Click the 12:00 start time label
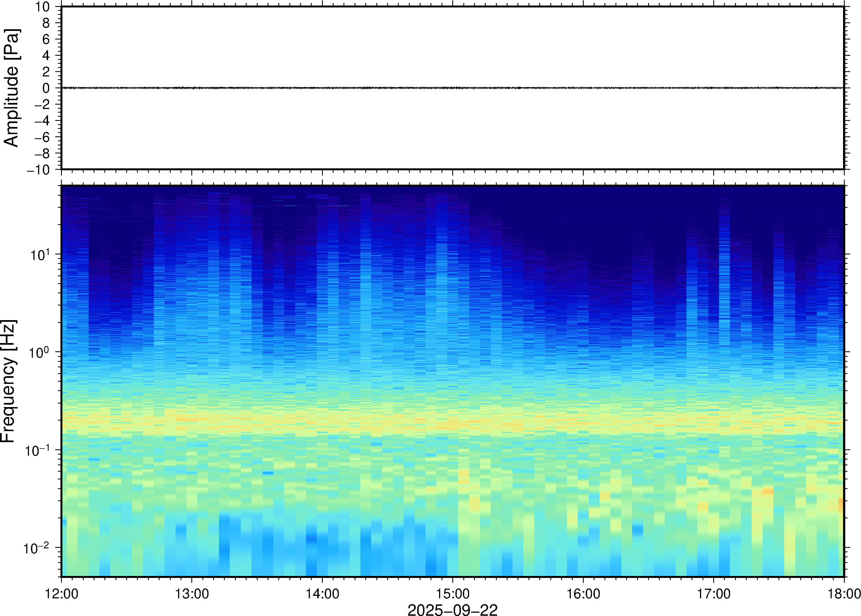 coord(62,594)
